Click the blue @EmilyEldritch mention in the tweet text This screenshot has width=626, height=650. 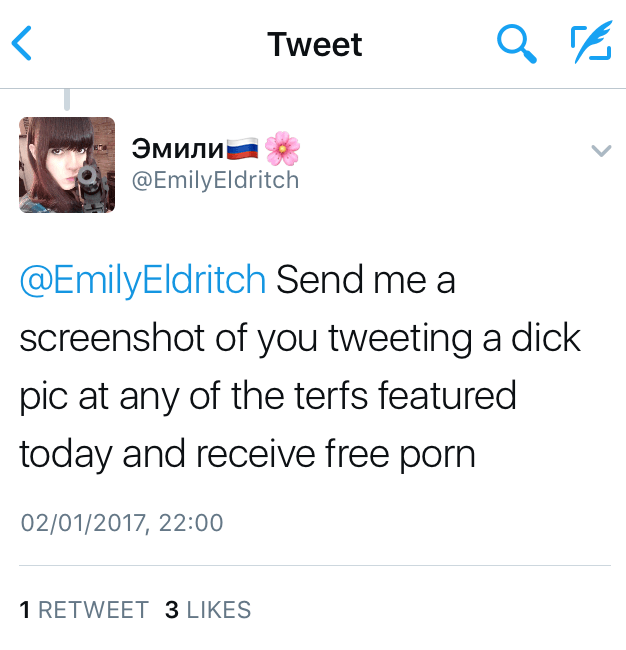click(143, 280)
